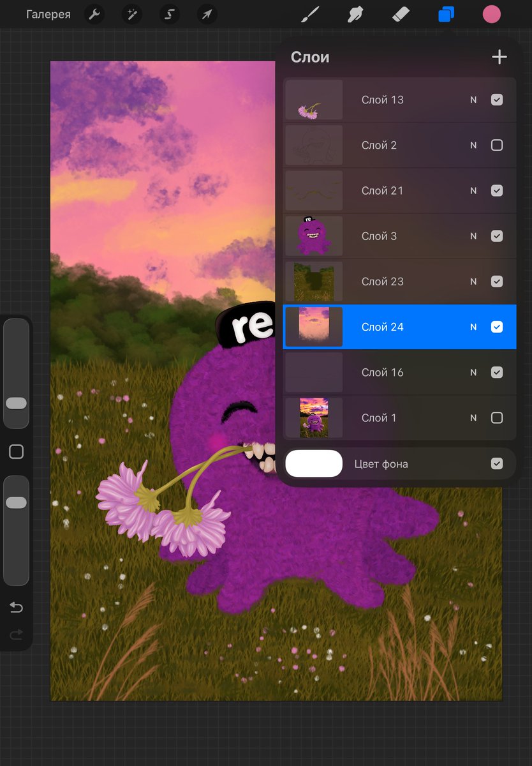Hide layer Слой 13

tap(497, 100)
